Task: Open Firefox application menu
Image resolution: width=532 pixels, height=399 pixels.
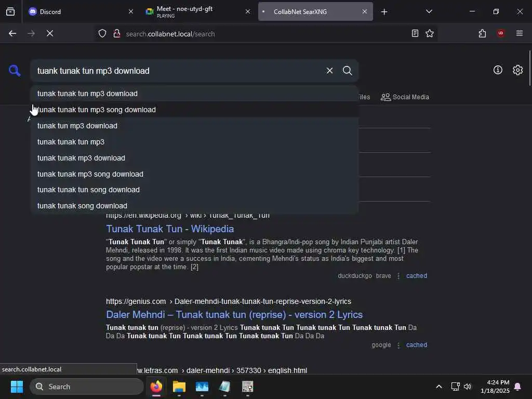Action: pos(520,33)
